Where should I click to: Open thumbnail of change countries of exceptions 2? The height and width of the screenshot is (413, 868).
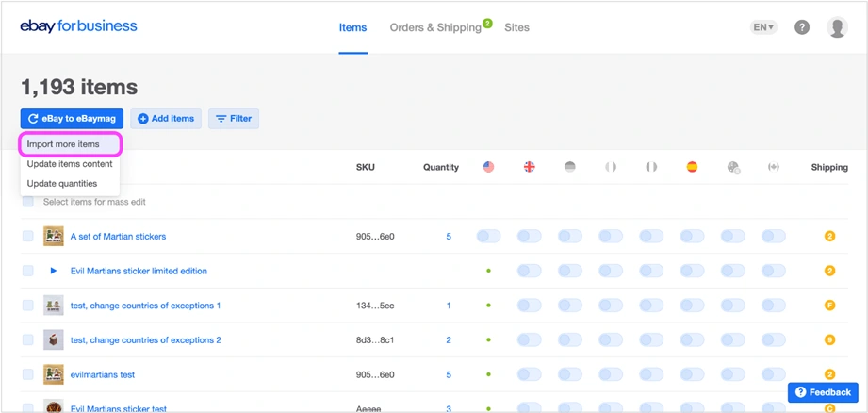(x=54, y=339)
